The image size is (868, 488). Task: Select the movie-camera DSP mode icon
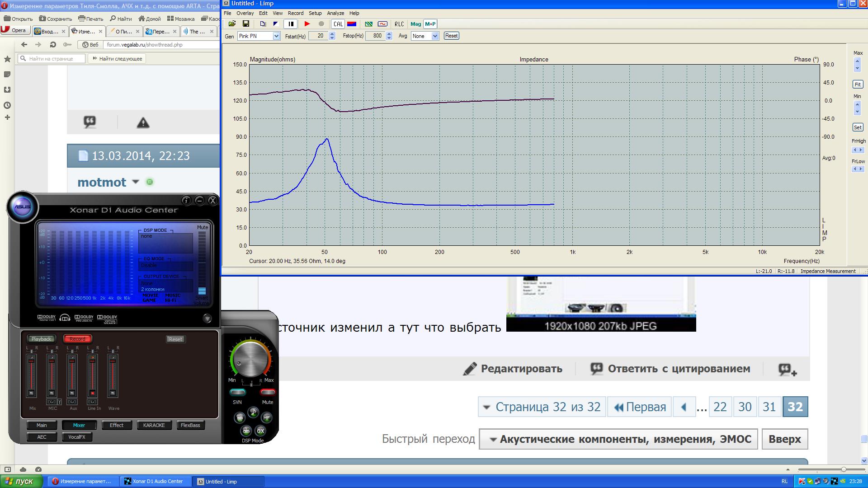coord(240,418)
